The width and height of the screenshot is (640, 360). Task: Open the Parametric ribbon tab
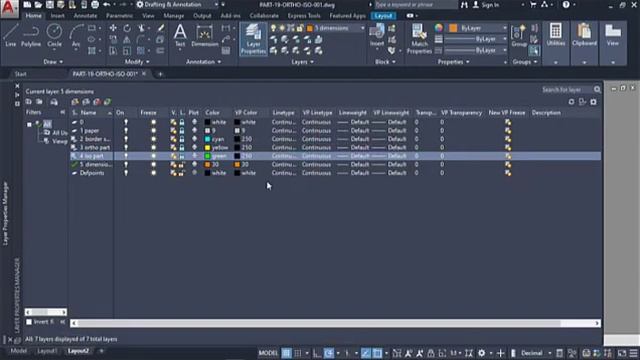pyautogui.click(x=119, y=16)
